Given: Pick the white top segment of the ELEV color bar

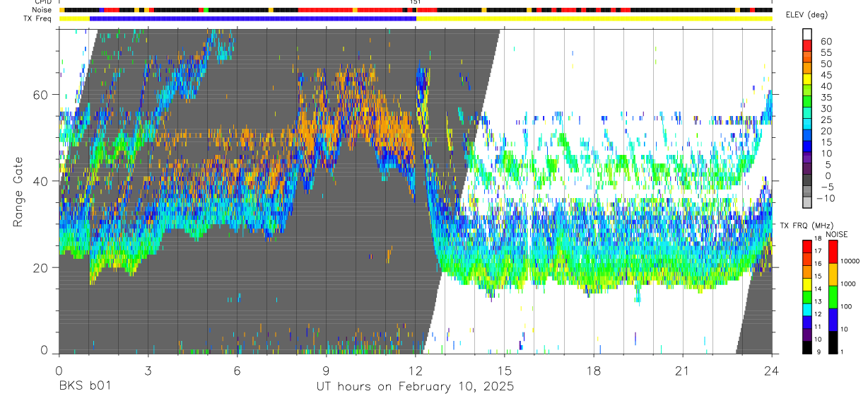Looking at the screenshot, I should pos(808,35).
